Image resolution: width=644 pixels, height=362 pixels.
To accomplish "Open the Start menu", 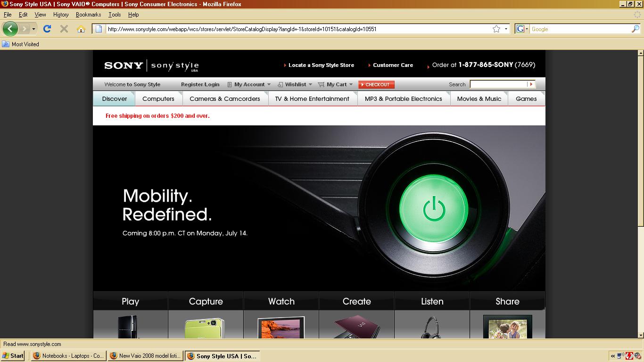I will click(13, 356).
